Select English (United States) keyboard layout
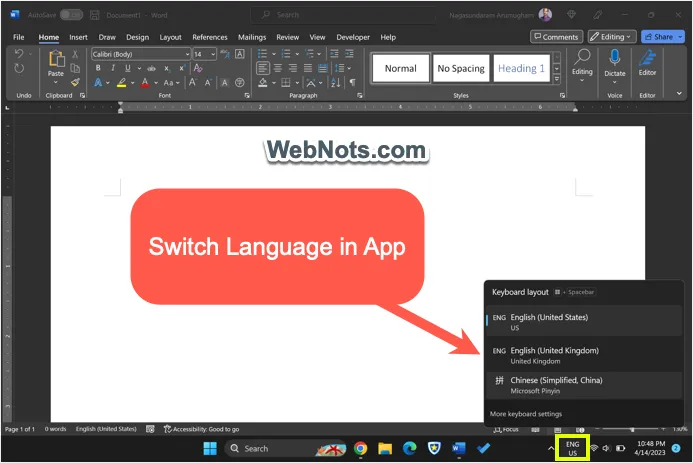Image resolution: width=693 pixels, height=463 pixels. click(x=584, y=322)
